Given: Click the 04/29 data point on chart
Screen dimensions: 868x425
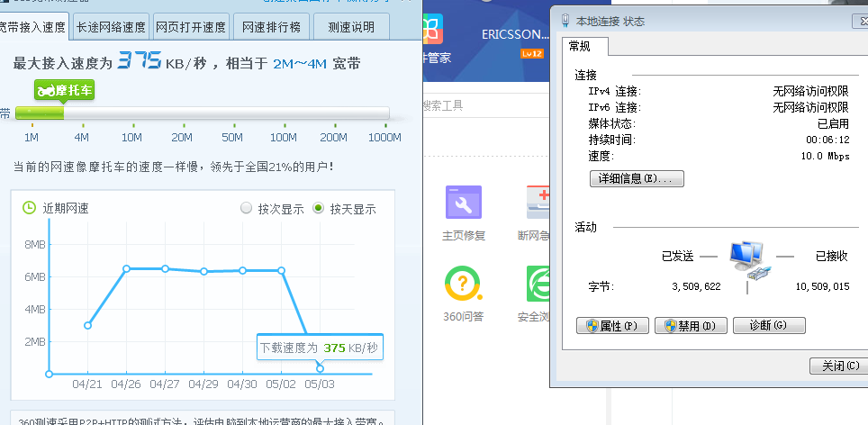Looking at the screenshot, I should click(x=203, y=272).
